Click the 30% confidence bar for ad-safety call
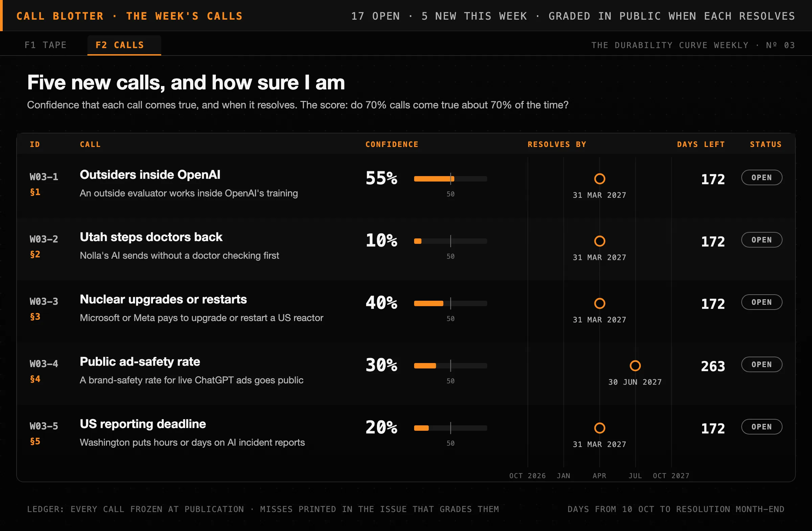812x531 pixels. pos(450,366)
